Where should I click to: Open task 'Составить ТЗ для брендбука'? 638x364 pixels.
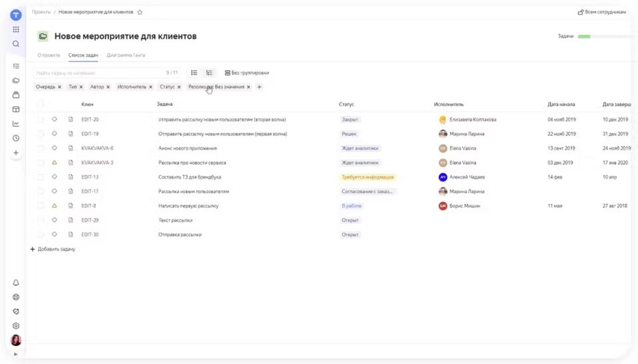(x=189, y=177)
